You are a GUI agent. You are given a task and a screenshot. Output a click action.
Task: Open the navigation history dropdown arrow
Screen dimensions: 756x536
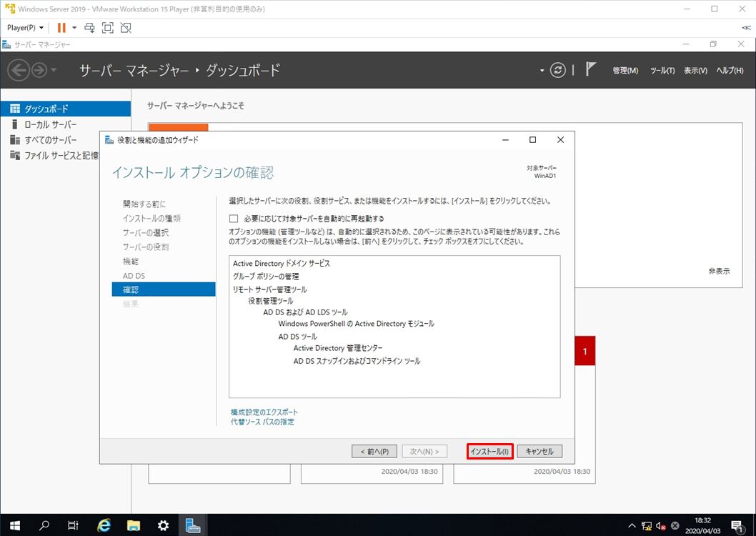[54, 70]
